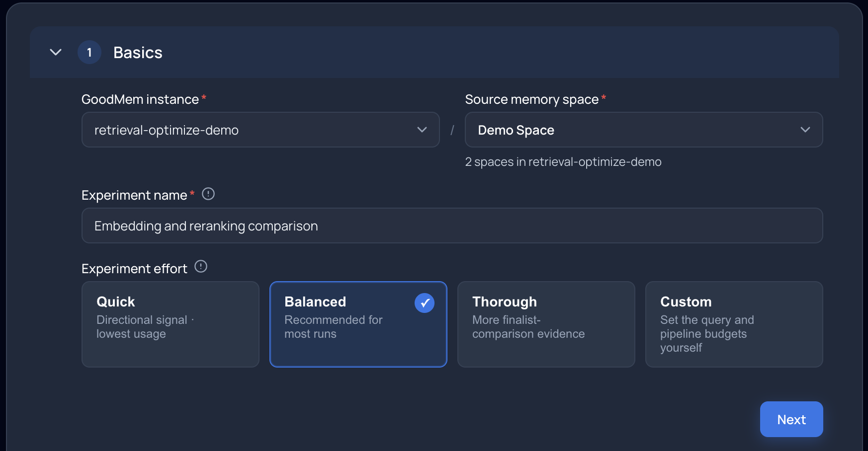Click the Experiment effort info icon

point(201,267)
